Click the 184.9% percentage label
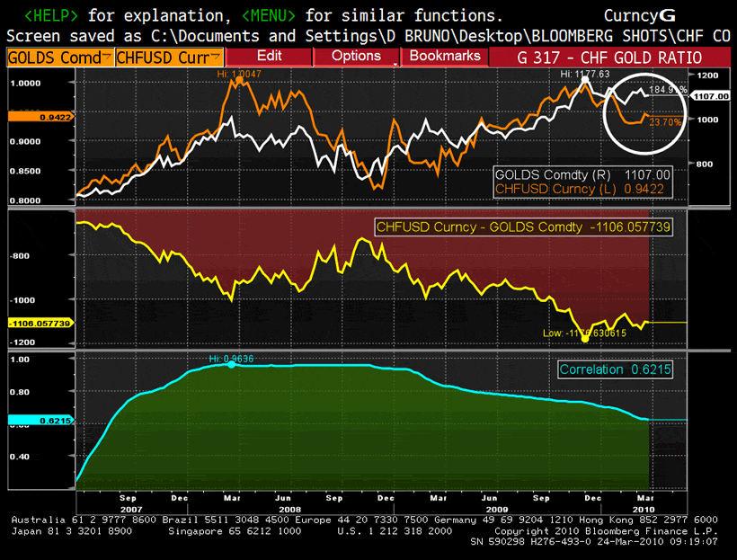Viewport: 737px width, 560px height. coord(668,89)
